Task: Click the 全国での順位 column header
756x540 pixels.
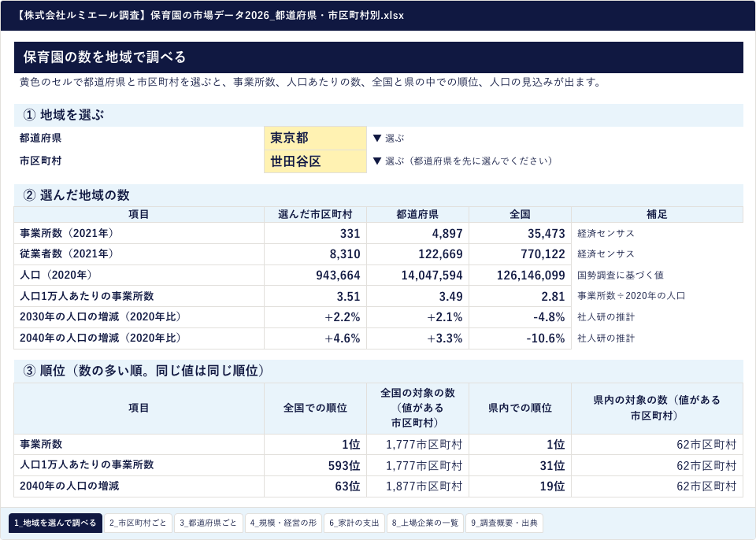Action: pos(315,409)
